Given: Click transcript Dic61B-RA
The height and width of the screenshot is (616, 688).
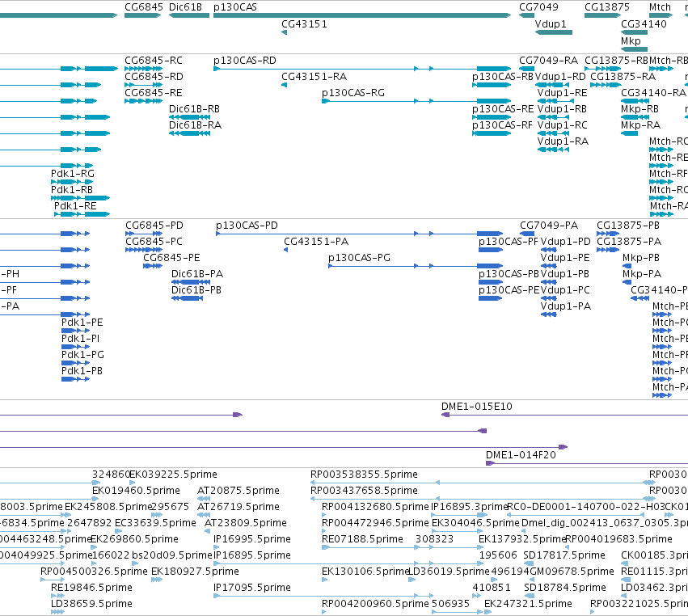Looking at the screenshot, I should click(x=195, y=125).
